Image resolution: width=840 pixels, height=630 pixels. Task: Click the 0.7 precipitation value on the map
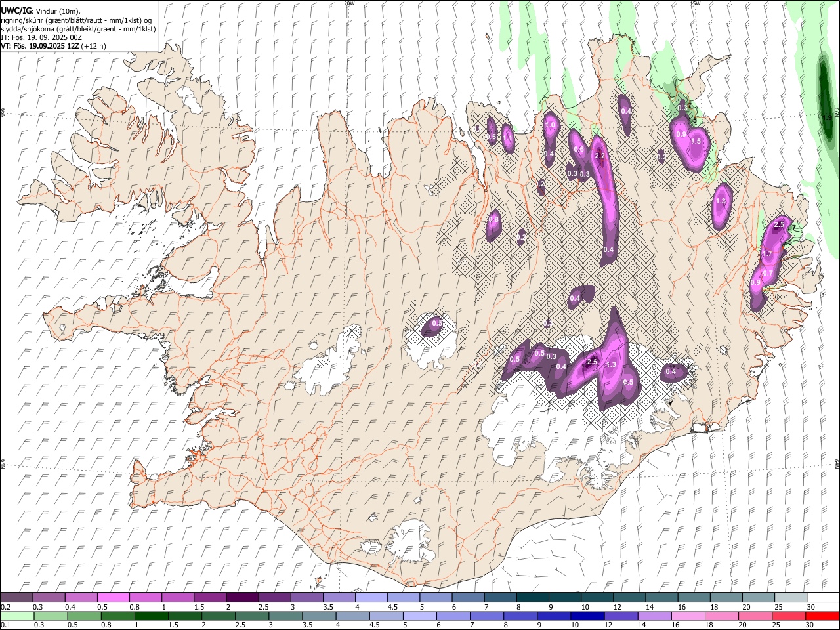(x=768, y=273)
